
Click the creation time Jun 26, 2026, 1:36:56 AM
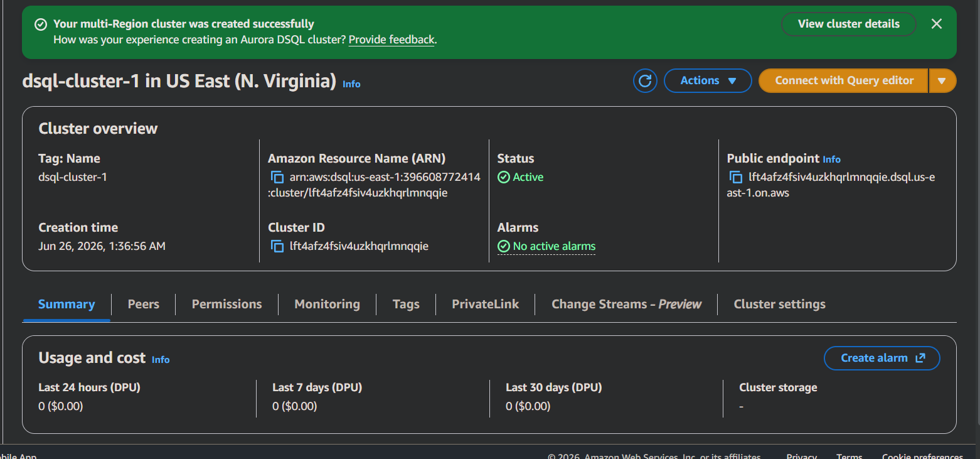coord(102,246)
